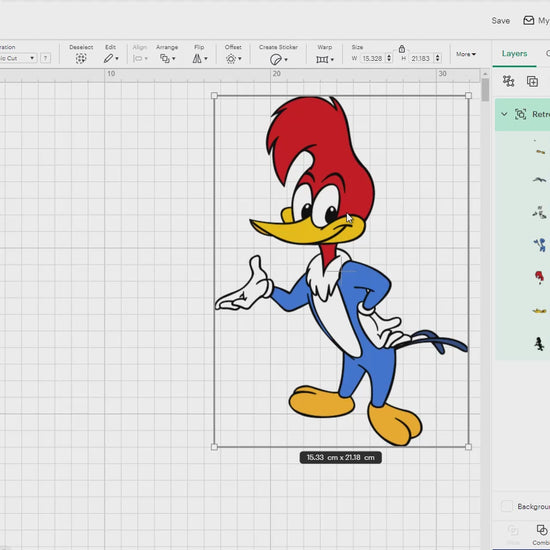
Task: Click the Deselect icon in the toolbar
Action: tap(81, 58)
